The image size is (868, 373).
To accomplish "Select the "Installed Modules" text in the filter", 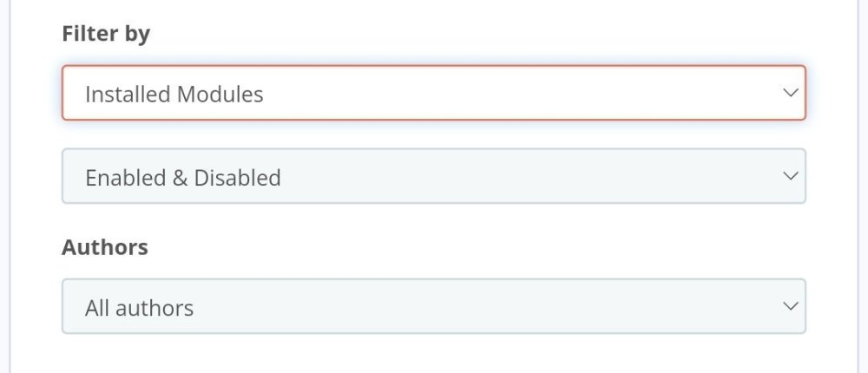I will (x=174, y=94).
